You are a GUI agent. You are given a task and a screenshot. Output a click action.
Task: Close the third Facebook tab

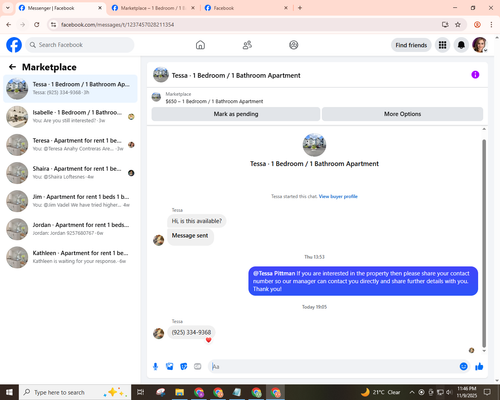(x=286, y=8)
